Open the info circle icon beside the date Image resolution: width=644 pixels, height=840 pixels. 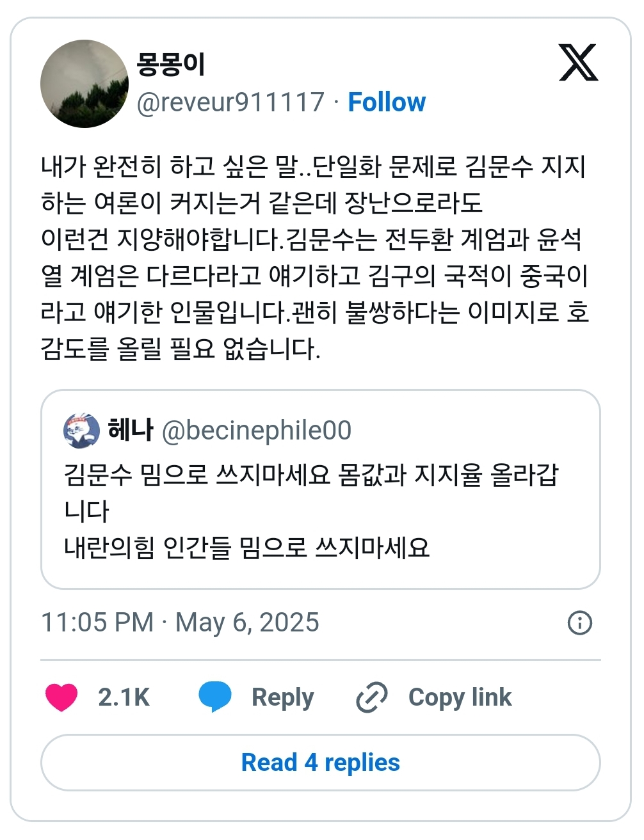tap(580, 622)
